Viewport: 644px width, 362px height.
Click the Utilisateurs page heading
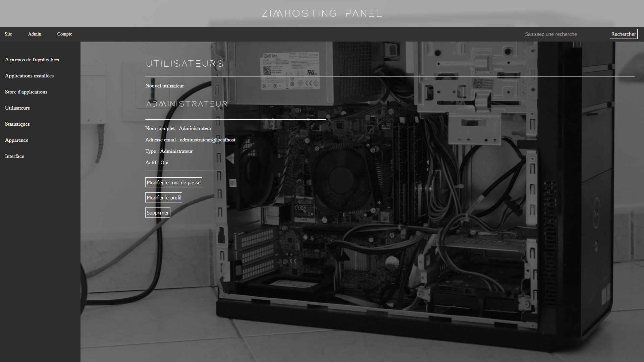tap(184, 64)
